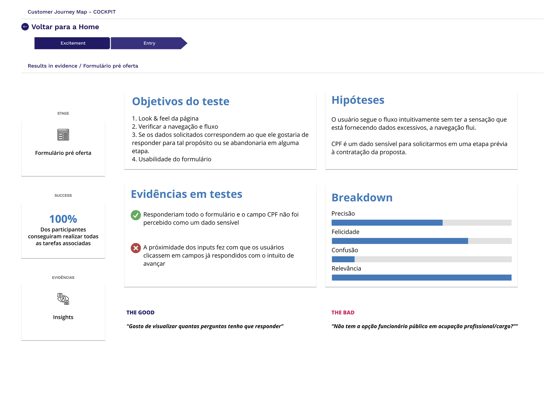Click the evidence text Responderiam todo o formulário
This screenshot has width=551, height=393.
221,219
